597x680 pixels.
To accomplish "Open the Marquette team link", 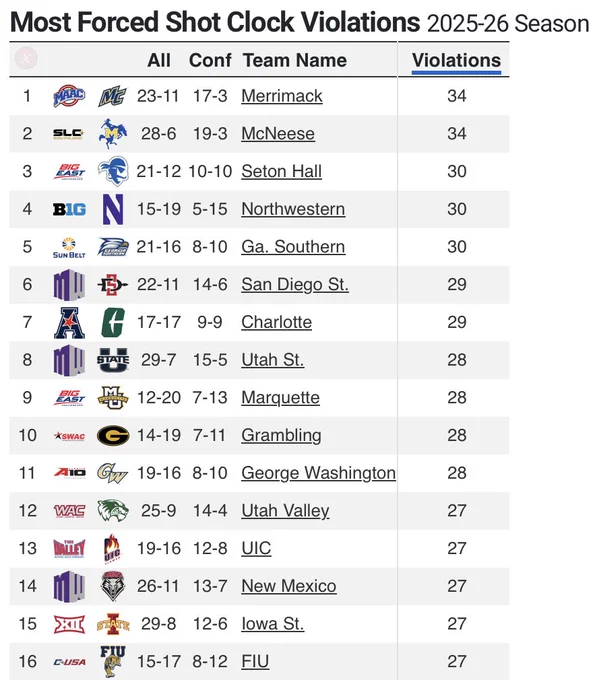I will click(x=281, y=398).
